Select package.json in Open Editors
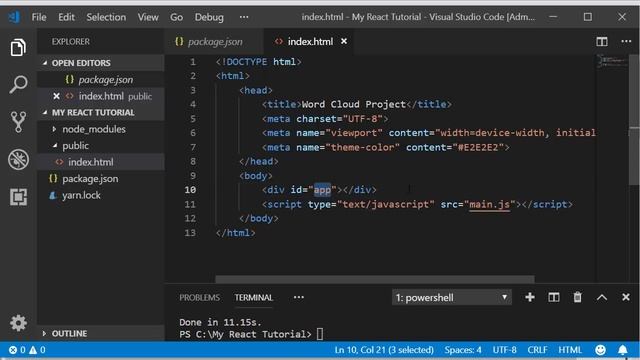The image size is (640, 360). [101, 80]
